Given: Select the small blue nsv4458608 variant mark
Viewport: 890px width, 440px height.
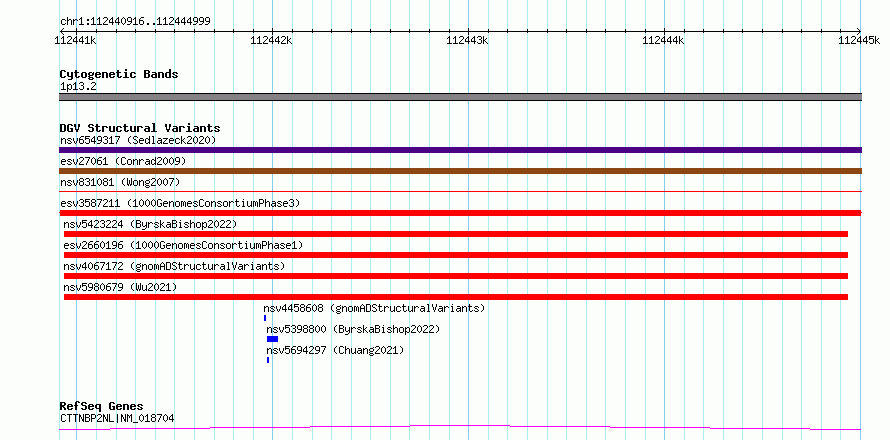Looking at the screenshot, I should point(265,318).
